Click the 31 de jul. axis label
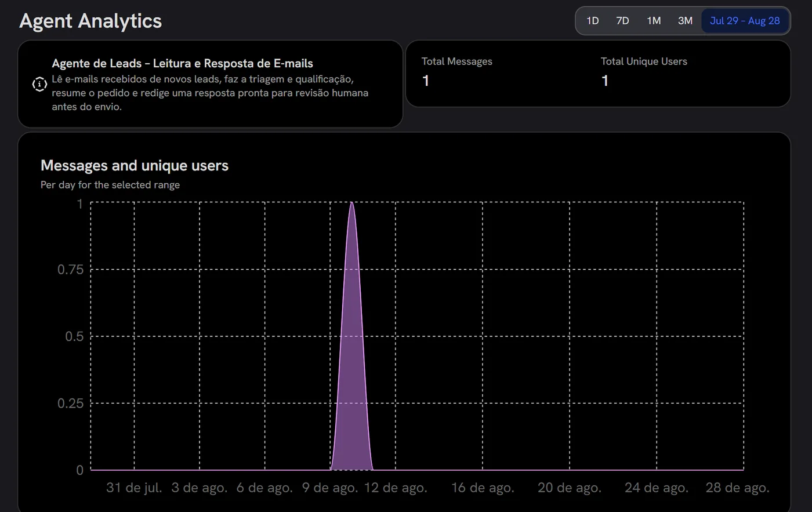Image resolution: width=812 pixels, height=512 pixels. [x=134, y=488]
